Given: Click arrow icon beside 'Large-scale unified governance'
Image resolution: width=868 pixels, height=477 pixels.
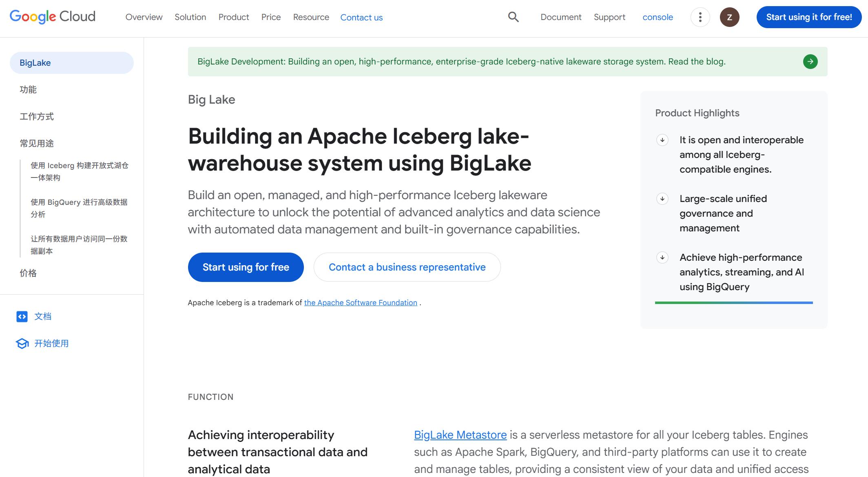Looking at the screenshot, I should pyautogui.click(x=663, y=199).
